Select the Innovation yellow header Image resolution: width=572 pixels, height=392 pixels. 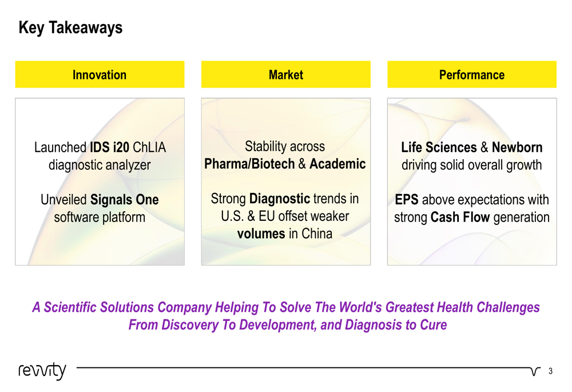pos(100,74)
